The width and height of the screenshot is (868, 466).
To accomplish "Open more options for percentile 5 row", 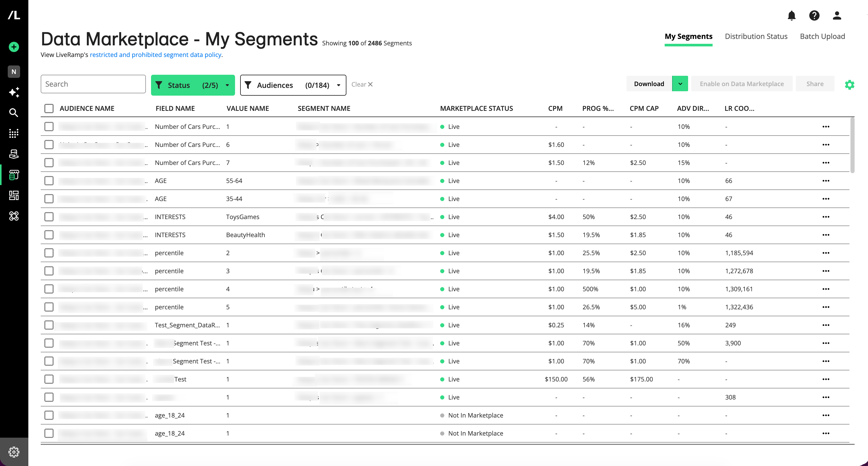I will [826, 307].
